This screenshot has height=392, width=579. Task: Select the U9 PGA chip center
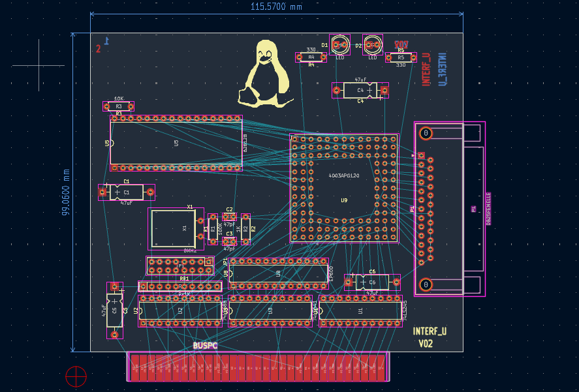tap(344, 188)
